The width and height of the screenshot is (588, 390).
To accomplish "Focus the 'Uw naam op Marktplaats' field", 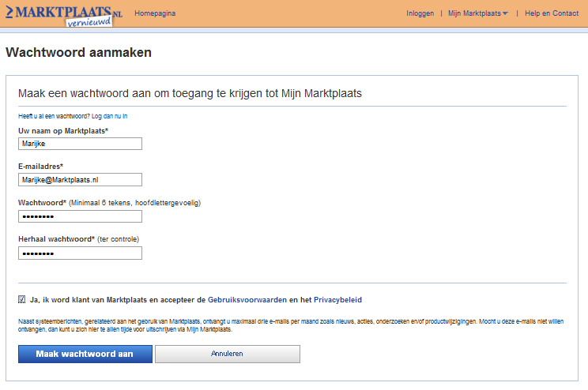I will [81, 144].
